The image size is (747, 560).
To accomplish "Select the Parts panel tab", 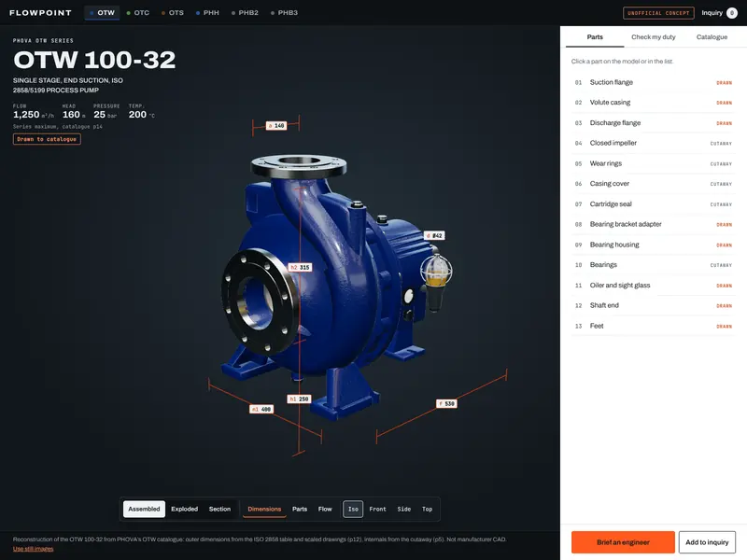I will (x=595, y=37).
